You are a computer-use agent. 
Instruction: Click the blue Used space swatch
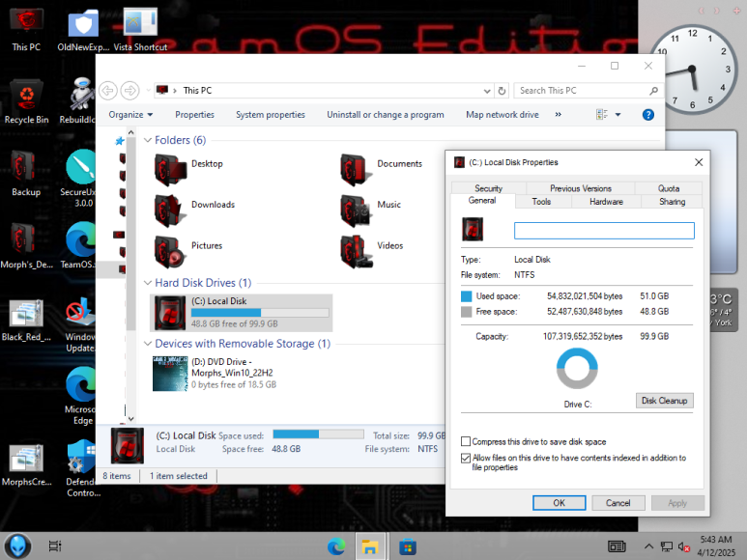tap(467, 296)
